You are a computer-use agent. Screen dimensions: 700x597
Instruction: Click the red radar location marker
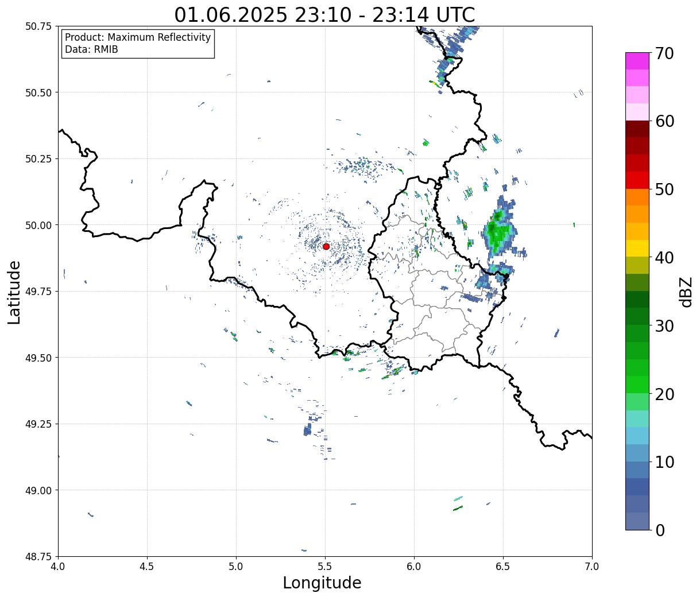click(x=326, y=246)
